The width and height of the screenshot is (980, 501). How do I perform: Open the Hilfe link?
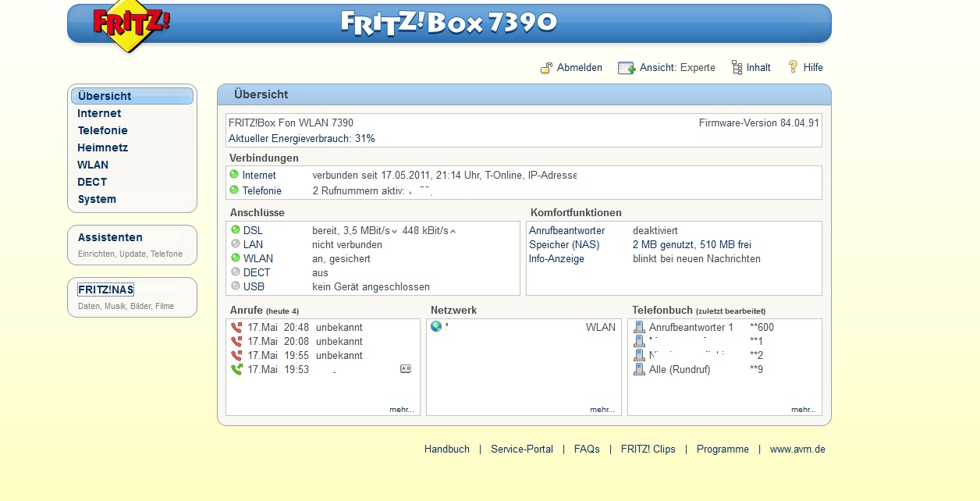pyautogui.click(x=813, y=68)
